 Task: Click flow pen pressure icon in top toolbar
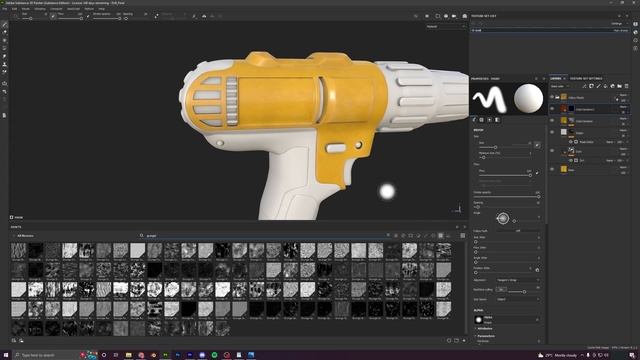[88, 16]
